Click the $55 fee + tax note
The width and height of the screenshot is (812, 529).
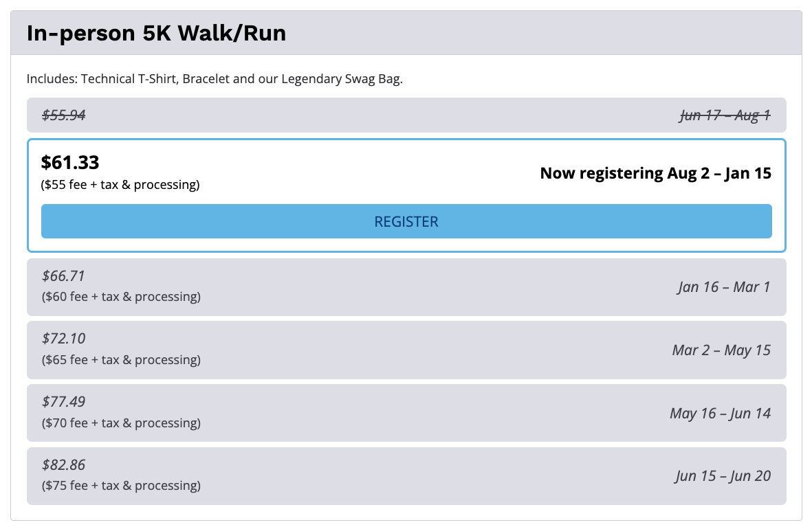pyautogui.click(x=120, y=185)
